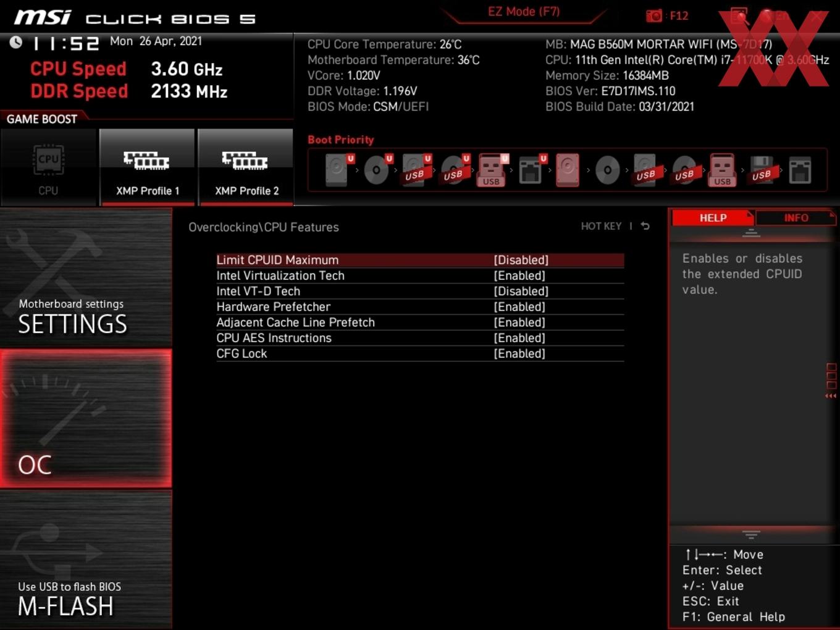Click the F12 screenshot camera icon
Screen dimensions: 840x630
pos(653,15)
